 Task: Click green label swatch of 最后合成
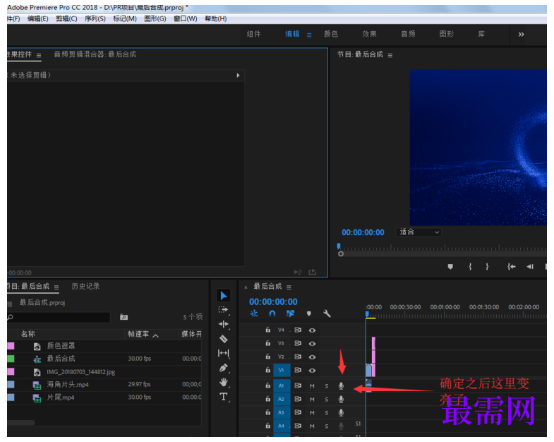tap(11, 359)
